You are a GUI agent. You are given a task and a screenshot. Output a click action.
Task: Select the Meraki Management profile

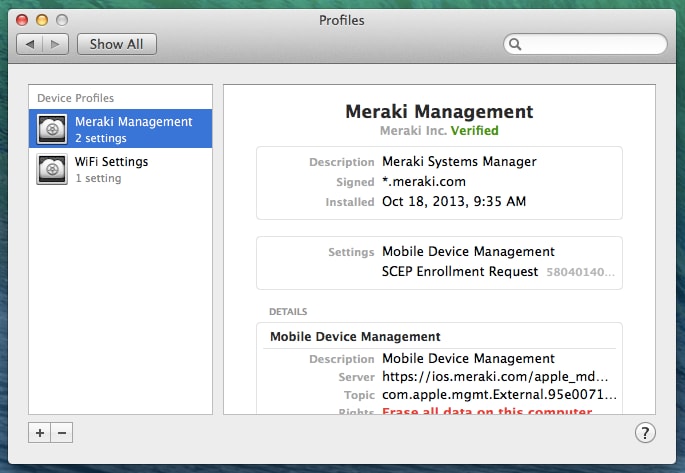click(121, 129)
